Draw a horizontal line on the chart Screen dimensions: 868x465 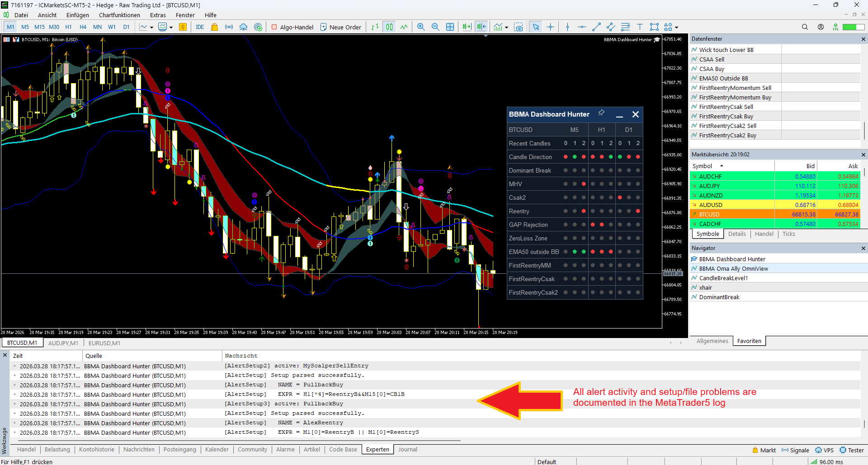(582, 27)
